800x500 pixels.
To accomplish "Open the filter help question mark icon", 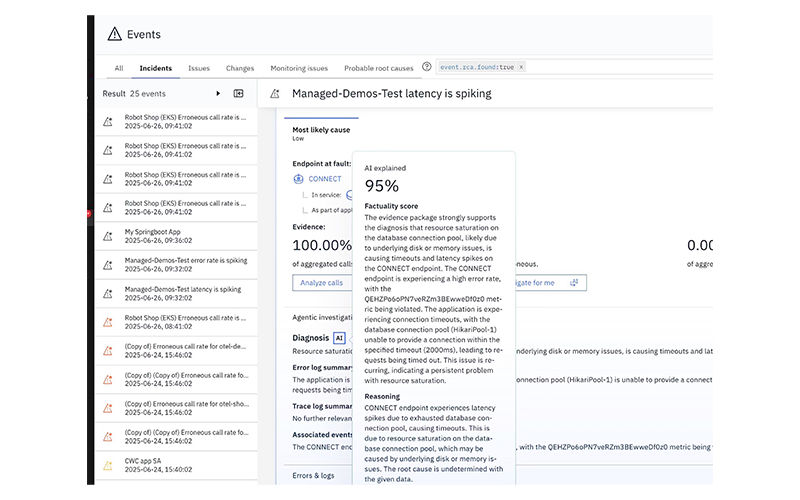I will 427,67.
